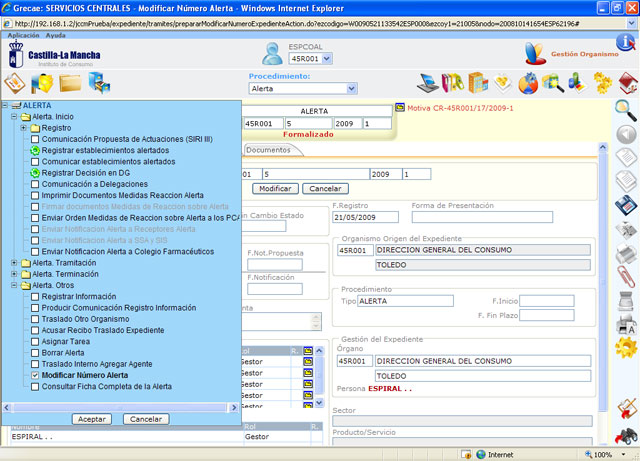
Task: Click the gray back arrow icon
Action: point(626,135)
